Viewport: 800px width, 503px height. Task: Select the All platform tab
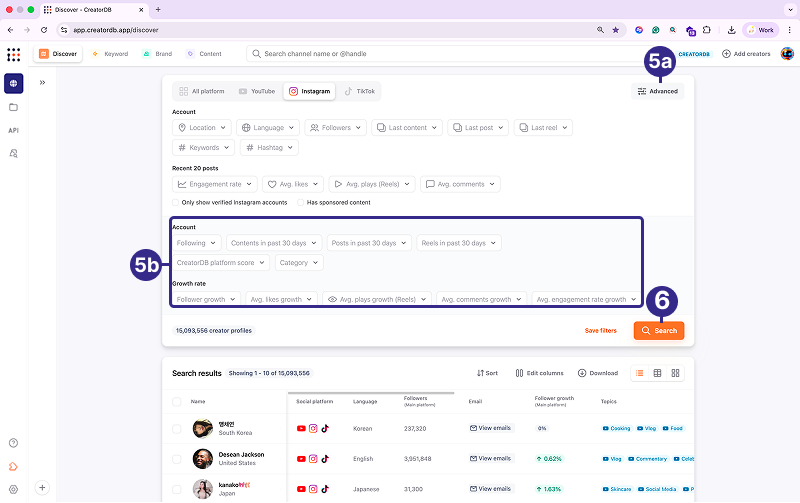click(x=202, y=91)
